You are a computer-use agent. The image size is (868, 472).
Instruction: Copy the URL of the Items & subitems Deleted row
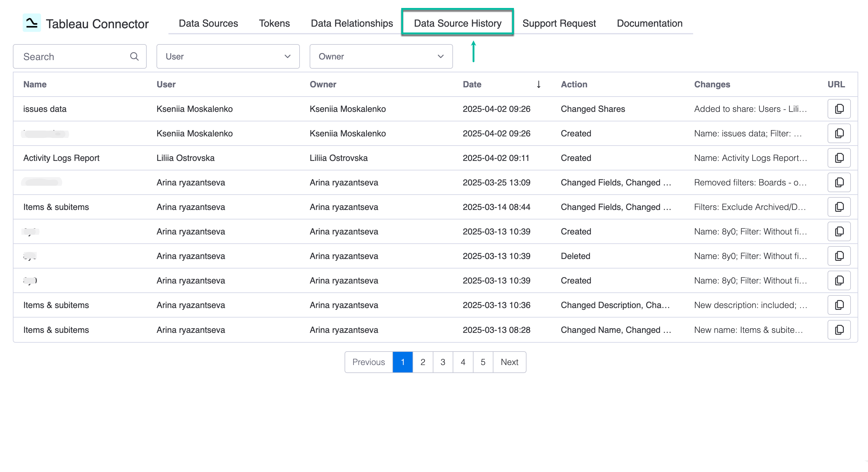click(x=839, y=256)
